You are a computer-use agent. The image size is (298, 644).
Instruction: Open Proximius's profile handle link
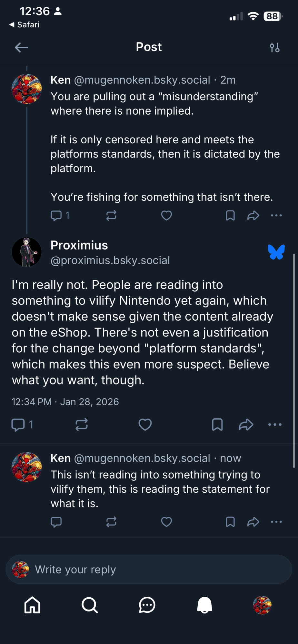click(x=110, y=260)
